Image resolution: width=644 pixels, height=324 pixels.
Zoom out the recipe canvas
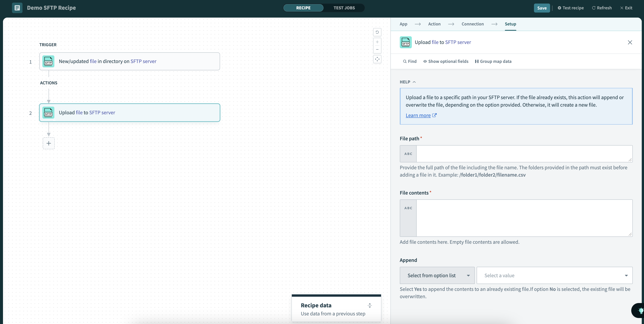[377, 49]
